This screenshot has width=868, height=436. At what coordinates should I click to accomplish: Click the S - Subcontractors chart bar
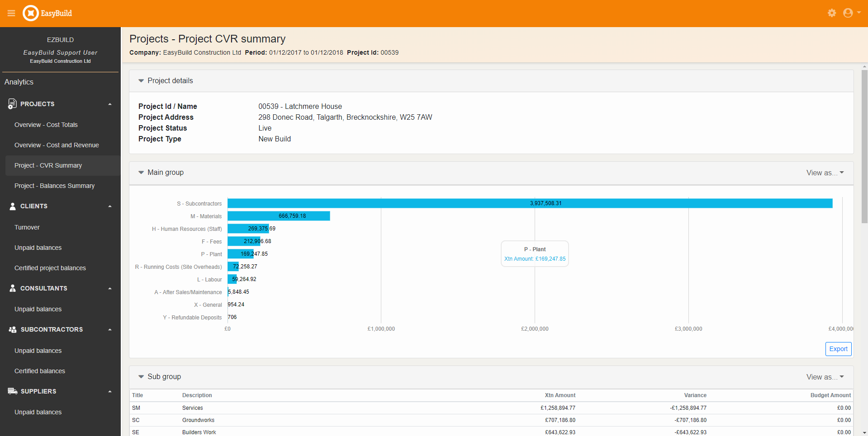click(x=529, y=203)
